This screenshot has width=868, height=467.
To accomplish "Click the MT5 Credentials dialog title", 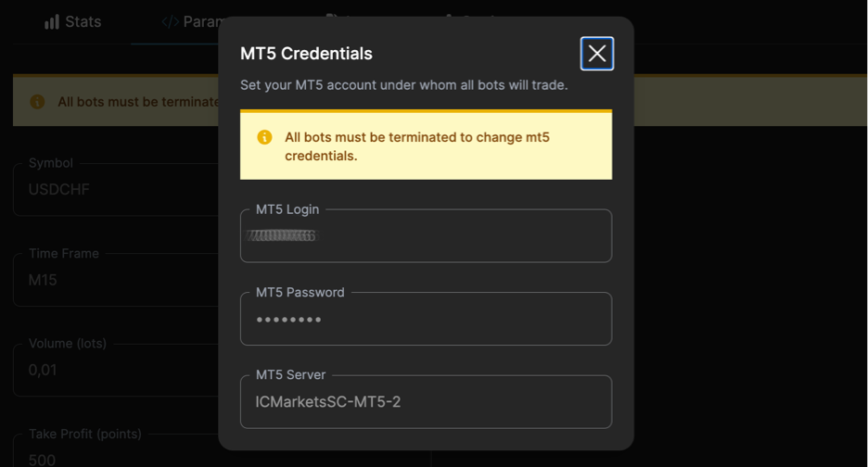I will pos(306,54).
